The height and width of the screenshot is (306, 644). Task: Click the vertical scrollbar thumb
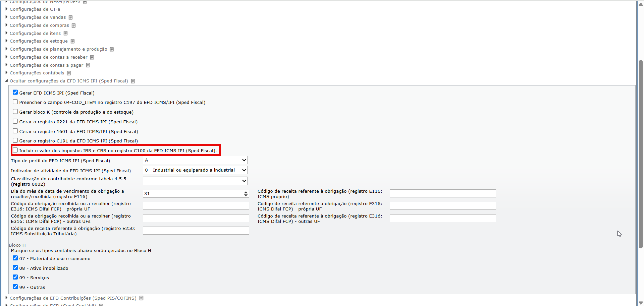click(x=641, y=154)
